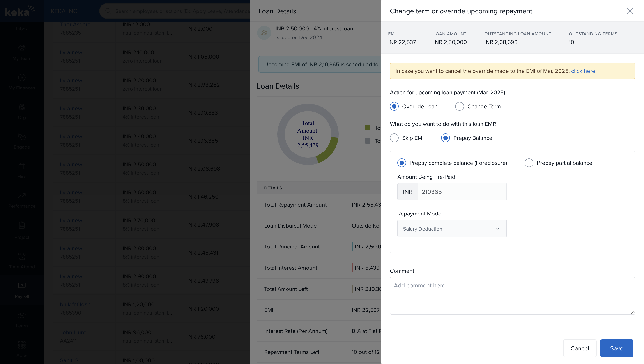This screenshot has width=644, height=364.
Task: Choose the Skip EMI option
Action: (394, 138)
